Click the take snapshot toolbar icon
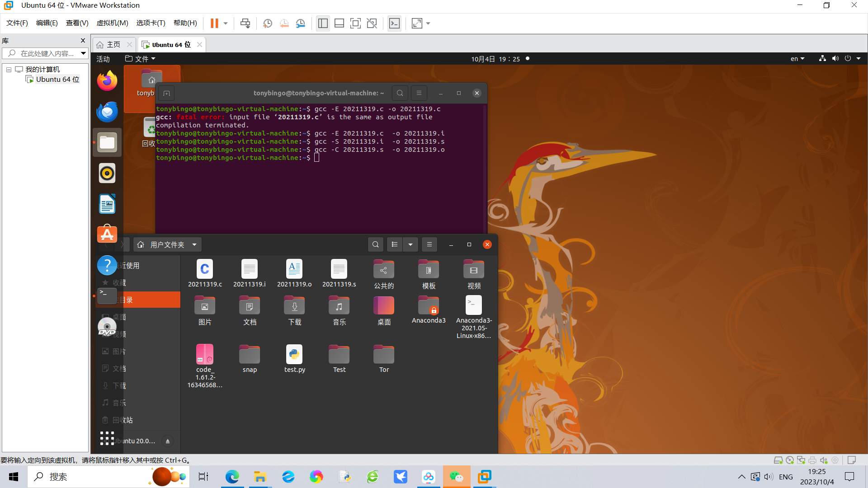Screen dimensions: 868x488 [268, 23]
